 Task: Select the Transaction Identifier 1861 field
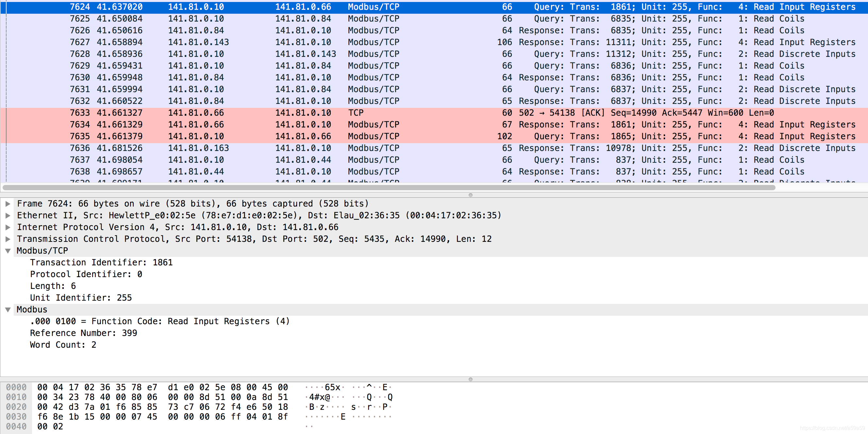101,262
